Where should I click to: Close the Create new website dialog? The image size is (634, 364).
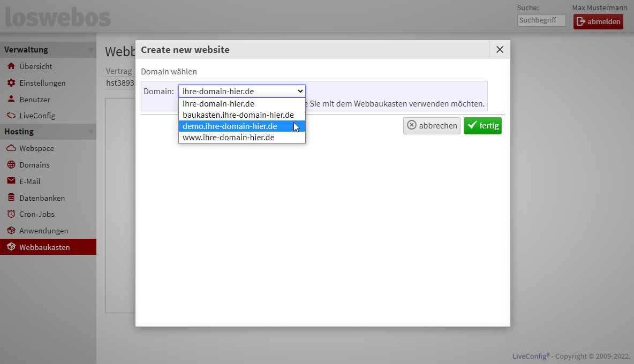[500, 50]
